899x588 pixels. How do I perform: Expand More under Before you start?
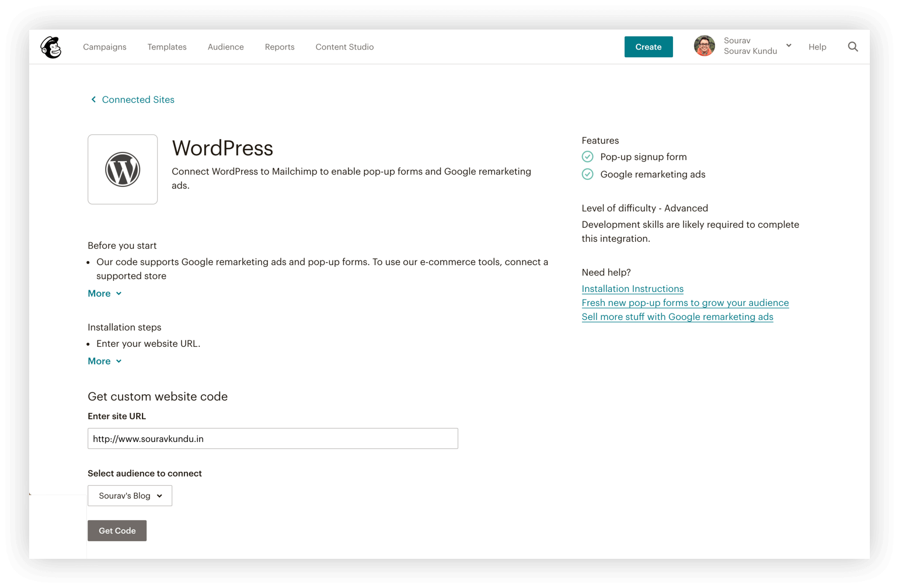(104, 293)
